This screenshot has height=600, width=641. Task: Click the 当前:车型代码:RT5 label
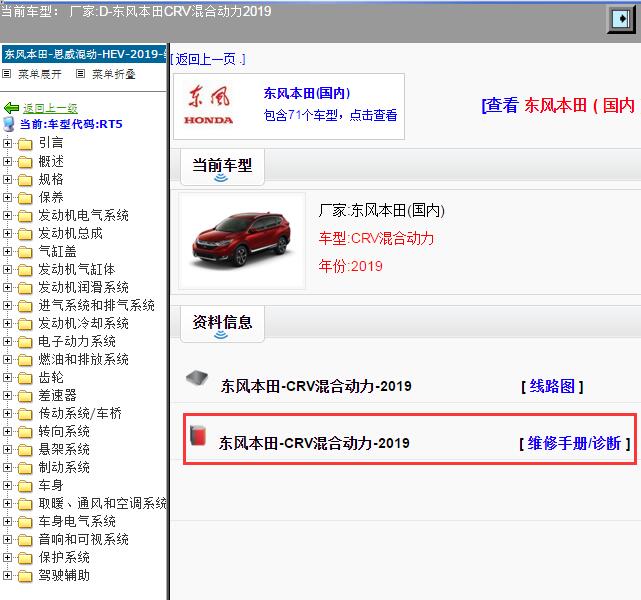[x=72, y=124]
